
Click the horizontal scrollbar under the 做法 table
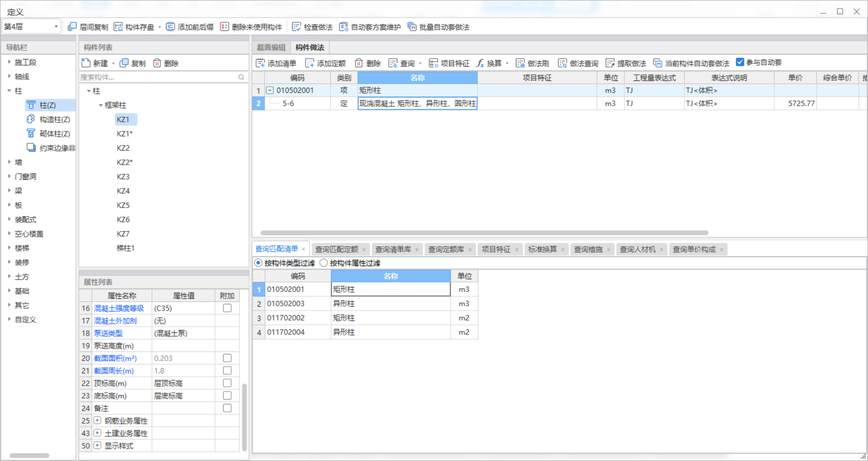[484, 233]
